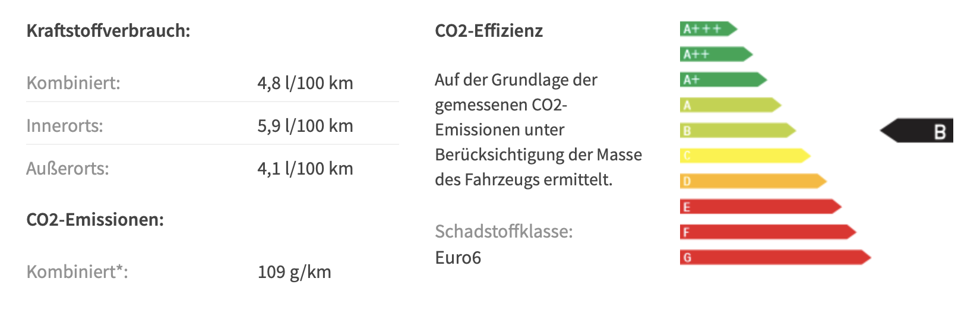Click the light green A class bar
The height and width of the screenshot is (316, 980).
tap(731, 105)
